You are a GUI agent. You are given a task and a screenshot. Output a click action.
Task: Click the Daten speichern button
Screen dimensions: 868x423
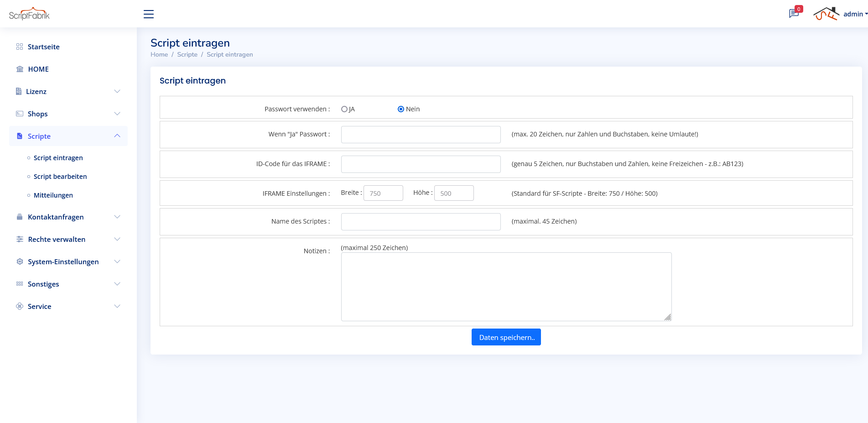(506, 337)
